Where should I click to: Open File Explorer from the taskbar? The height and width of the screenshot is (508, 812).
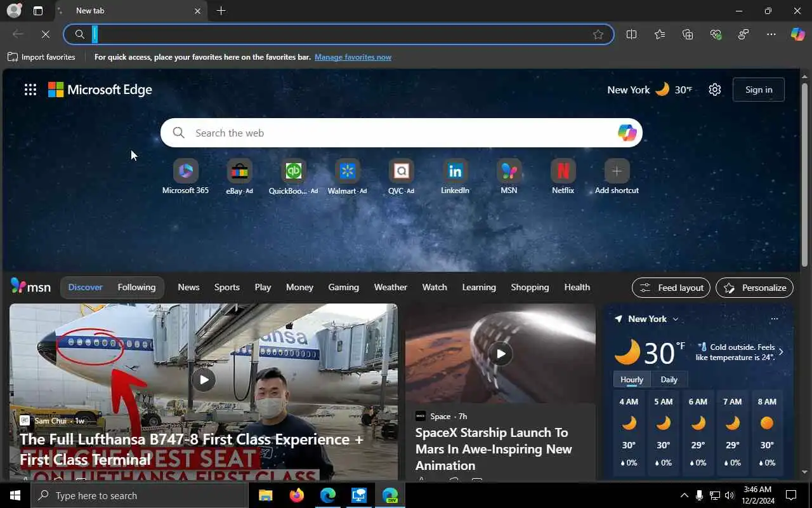[x=265, y=495]
